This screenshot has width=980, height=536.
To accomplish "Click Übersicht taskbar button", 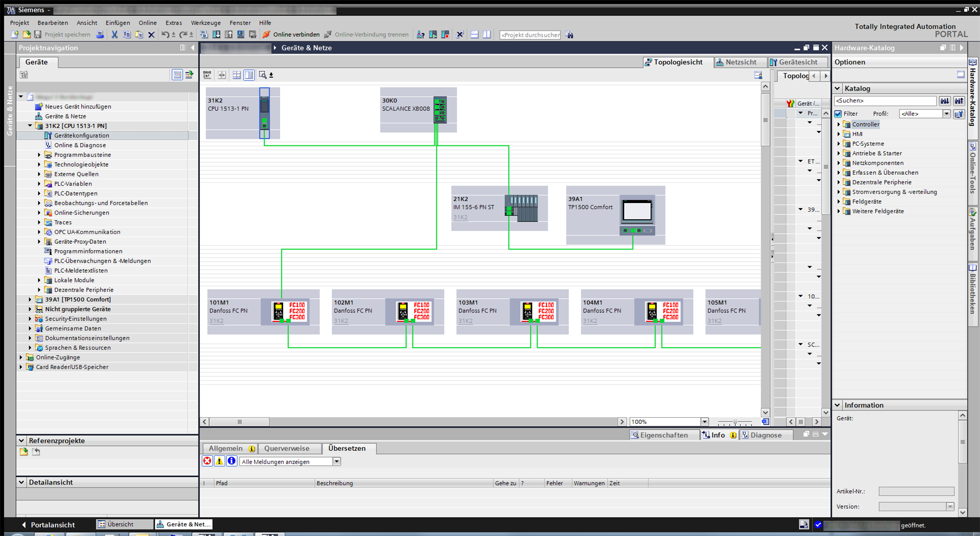I will point(125,524).
